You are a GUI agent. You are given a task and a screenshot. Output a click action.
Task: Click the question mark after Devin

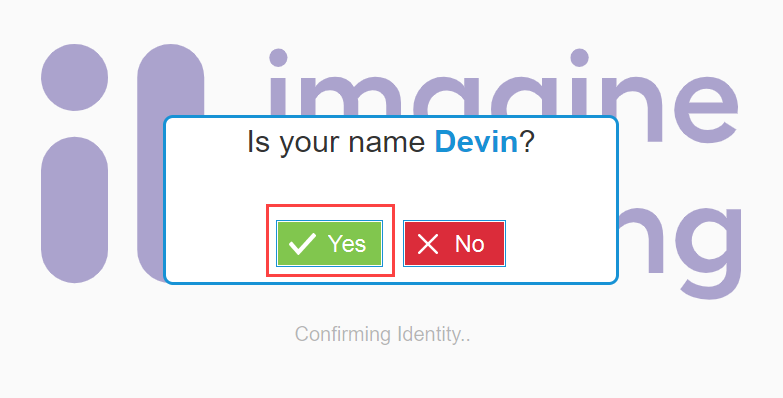[526, 142]
